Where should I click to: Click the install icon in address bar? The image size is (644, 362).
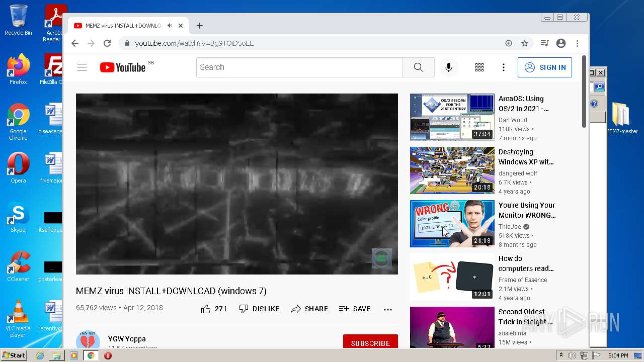coord(509,43)
